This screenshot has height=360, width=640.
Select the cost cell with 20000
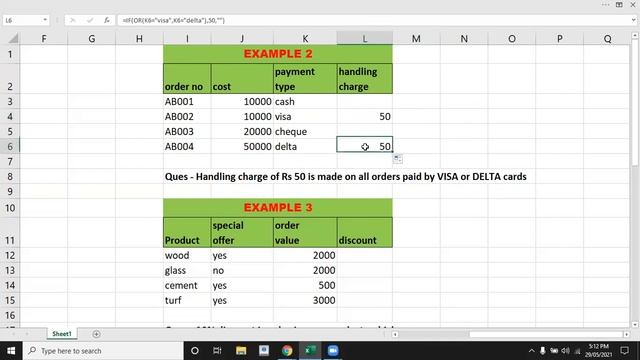coord(242,131)
